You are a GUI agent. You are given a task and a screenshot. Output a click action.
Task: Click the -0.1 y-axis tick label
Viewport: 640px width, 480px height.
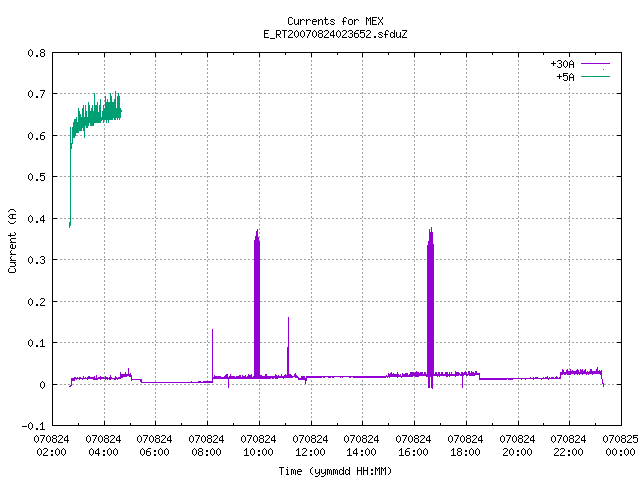(33, 426)
